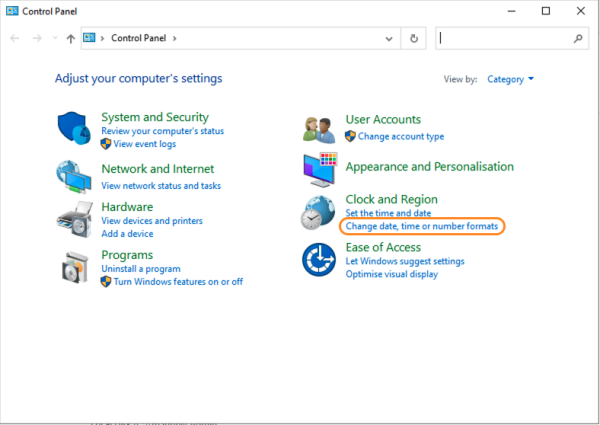The image size is (600, 425).
Task: Expand the address bar history dropdown
Action: [x=389, y=38]
